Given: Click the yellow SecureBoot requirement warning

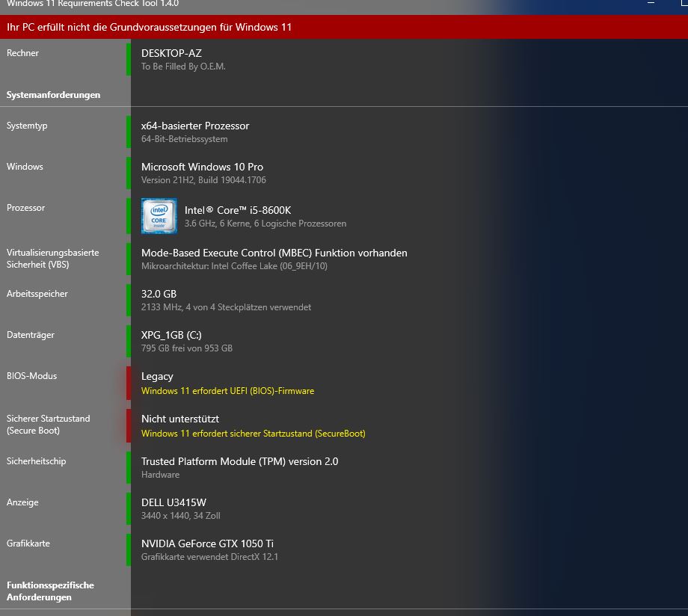Looking at the screenshot, I should pos(254,434).
